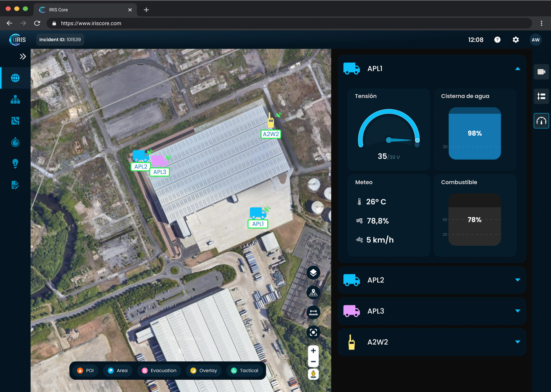Click the map layers button
551x392 pixels.
coord(313,273)
